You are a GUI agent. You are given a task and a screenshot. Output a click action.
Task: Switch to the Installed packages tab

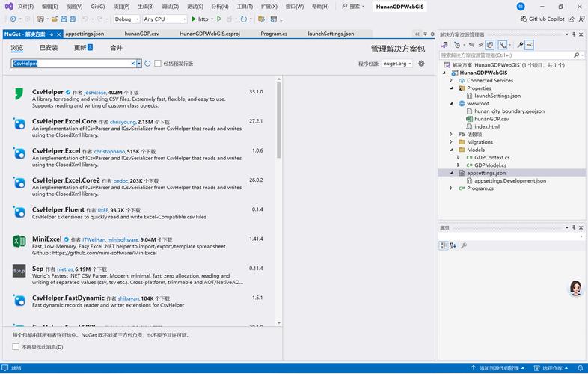[49, 48]
